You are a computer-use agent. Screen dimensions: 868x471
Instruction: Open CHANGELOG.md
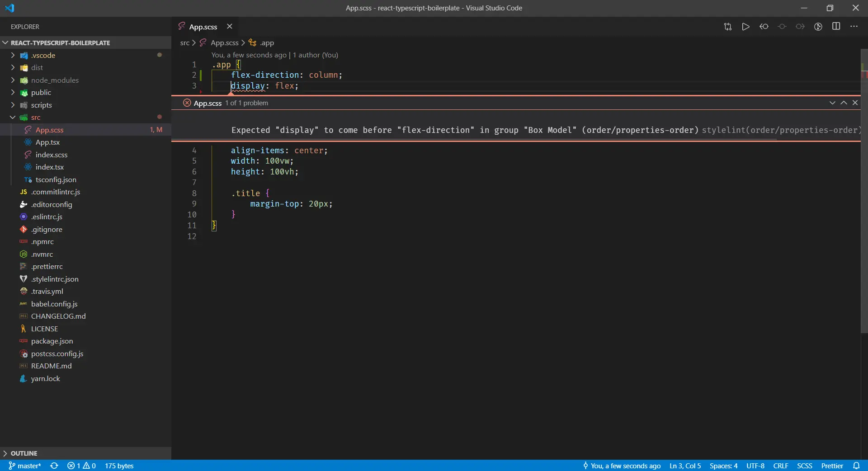(x=85, y=316)
